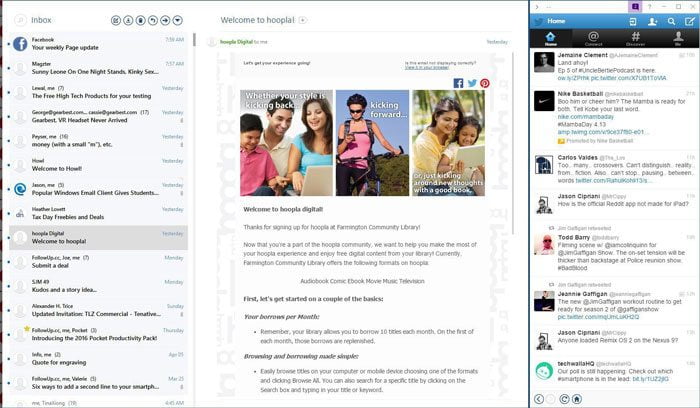Select the hoopla Digital 'Welcome to hoopla!' email
This screenshot has height=408, width=700.
click(x=98, y=237)
